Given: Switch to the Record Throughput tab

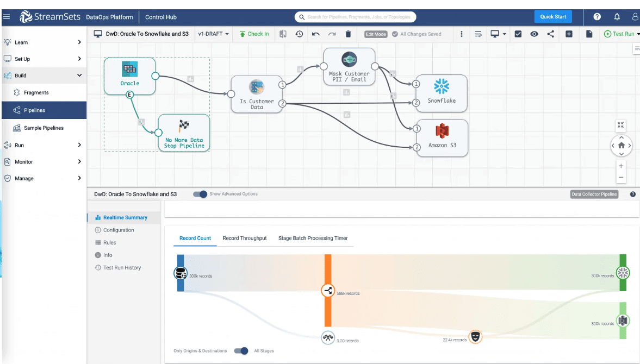Looking at the screenshot, I should 244,238.
